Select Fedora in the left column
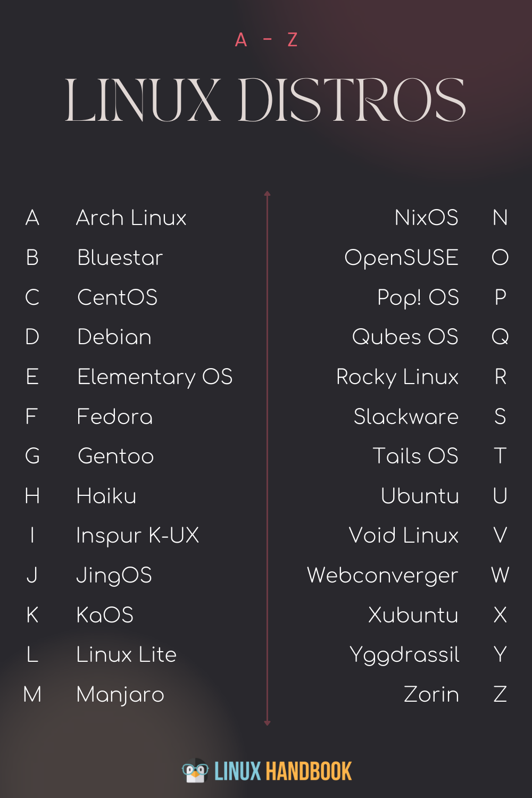 (115, 417)
